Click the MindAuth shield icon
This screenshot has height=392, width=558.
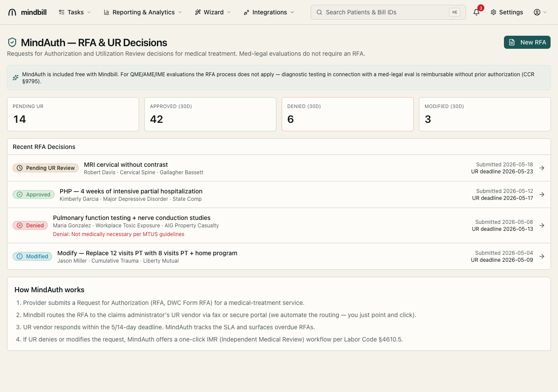coord(12,42)
